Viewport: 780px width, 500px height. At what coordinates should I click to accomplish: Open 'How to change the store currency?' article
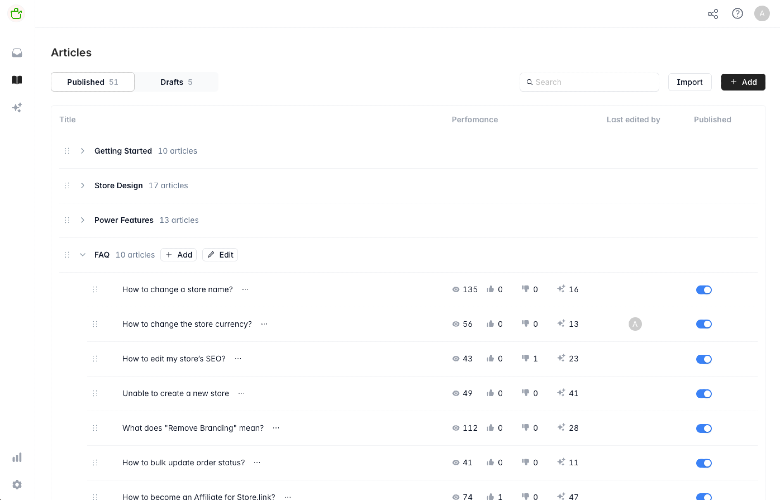pos(187,324)
